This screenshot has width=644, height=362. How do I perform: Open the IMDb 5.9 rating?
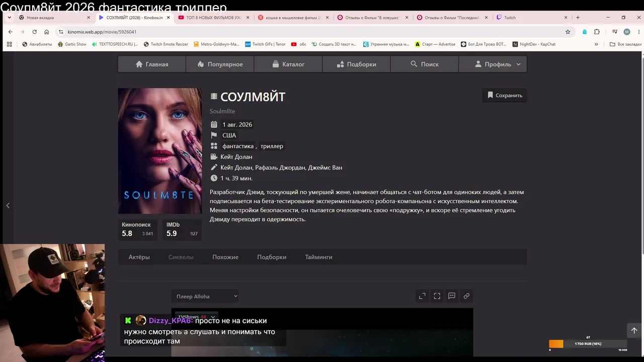click(x=182, y=229)
